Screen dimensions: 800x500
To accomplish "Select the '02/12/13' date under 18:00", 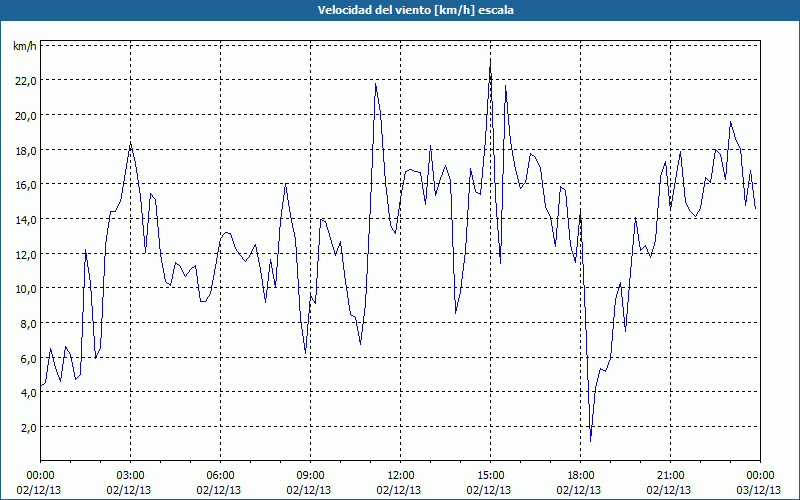I will 579,490.
